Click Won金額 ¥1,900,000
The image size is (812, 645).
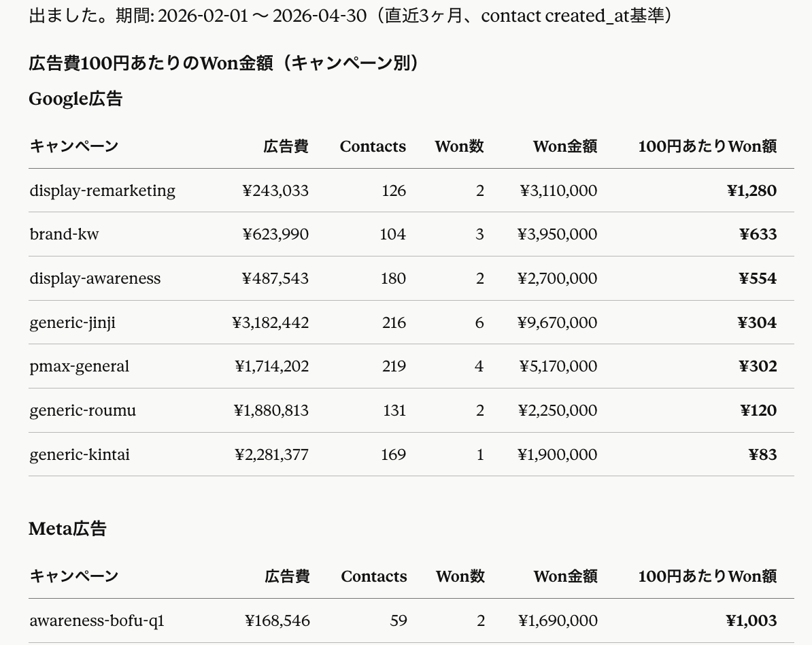557,455
